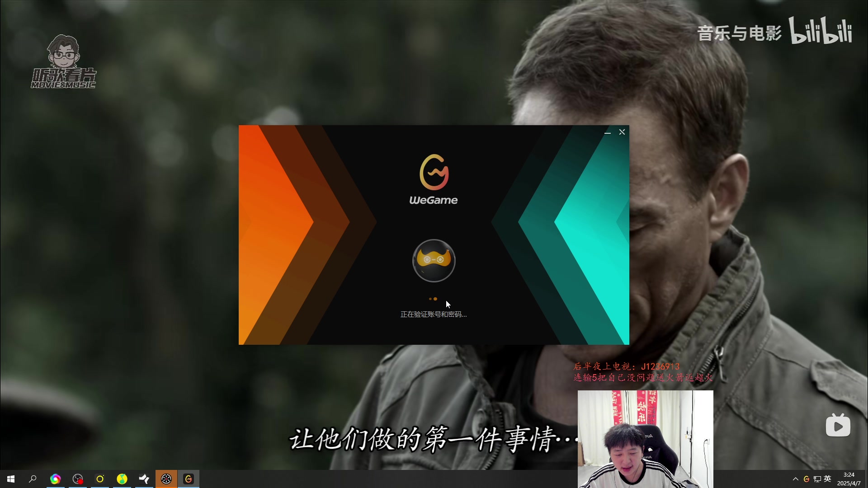Open the white bird app on taskbar
The height and width of the screenshot is (488, 868).
pos(144,479)
